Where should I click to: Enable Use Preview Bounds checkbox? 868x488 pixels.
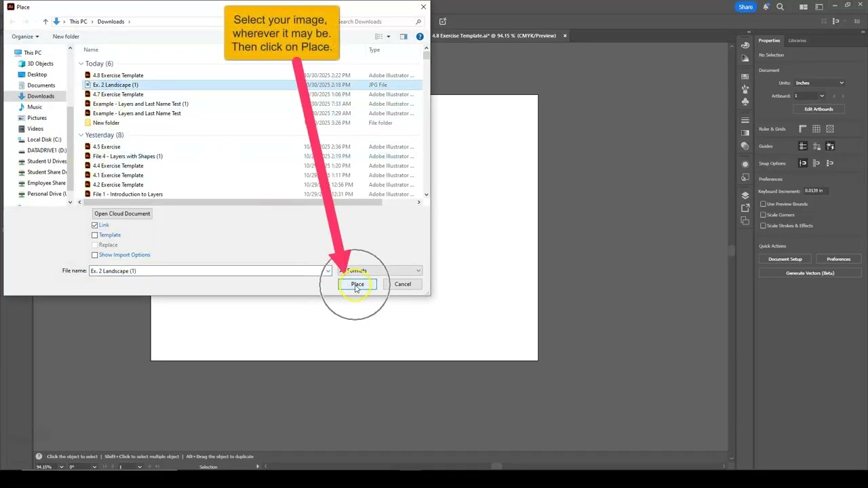click(x=763, y=204)
